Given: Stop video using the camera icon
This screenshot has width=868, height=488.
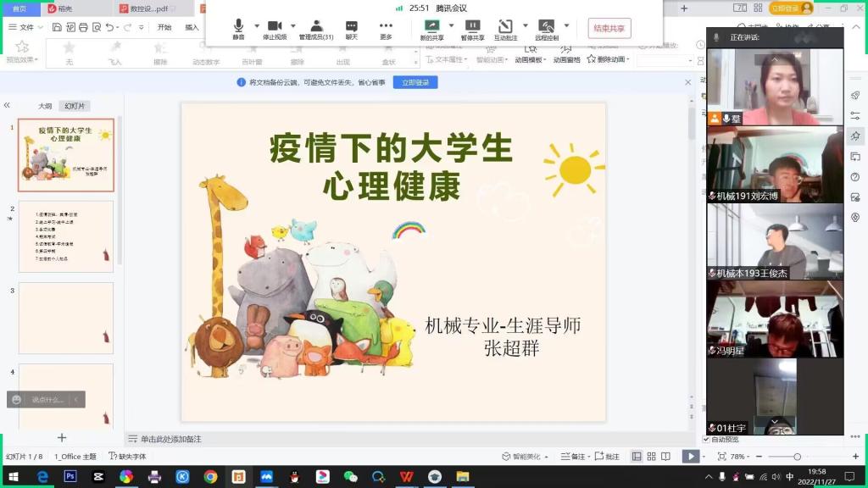Looking at the screenshot, I should (274, 27).
